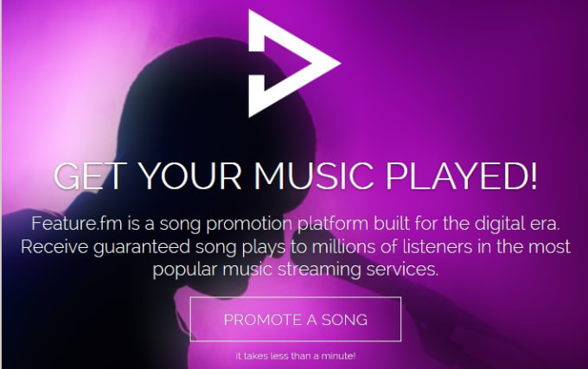Click the 'popular music streaming services.' line
This screenshot has height=369, width=588.
click(x=296, y=270)
